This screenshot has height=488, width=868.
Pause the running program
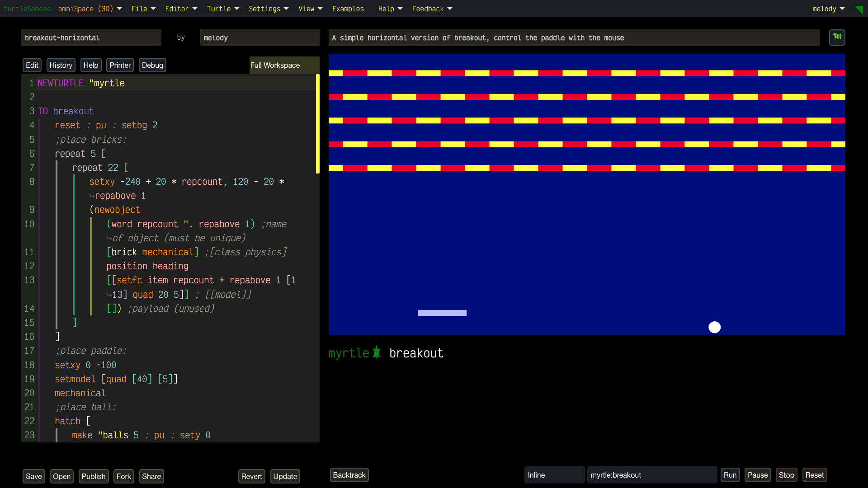point(757,475)
